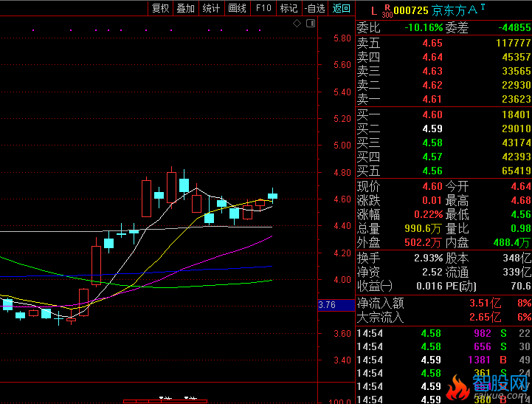Click the 3.40 price axis label
The width and height of the screenshot is (532, 404).
tap(342, 360)
